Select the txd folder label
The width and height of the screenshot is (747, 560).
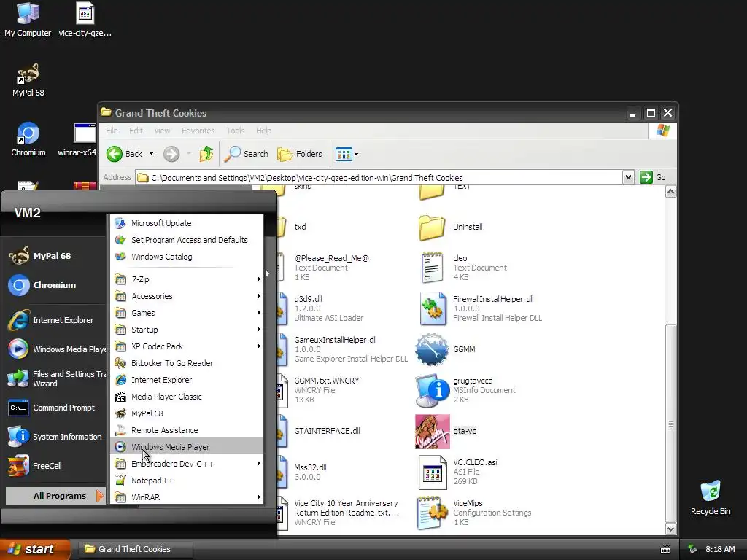pyautogui.click(x=300, y=227)
